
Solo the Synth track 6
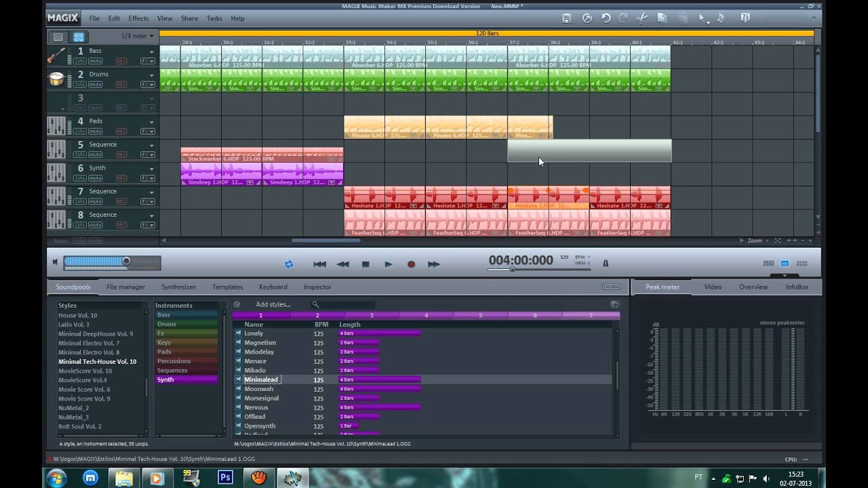(80, 178)
